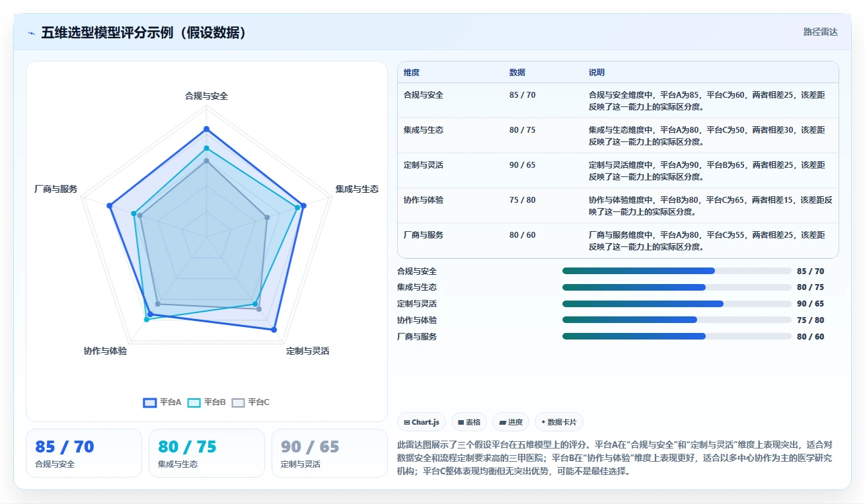
Task: Click the 进度 chip
Action: click(x=511, y=422)
